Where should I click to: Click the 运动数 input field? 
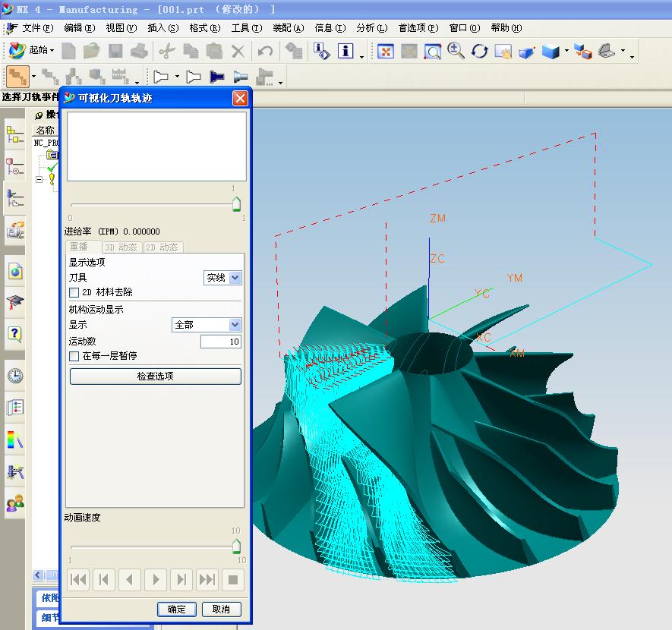[221, 342]
